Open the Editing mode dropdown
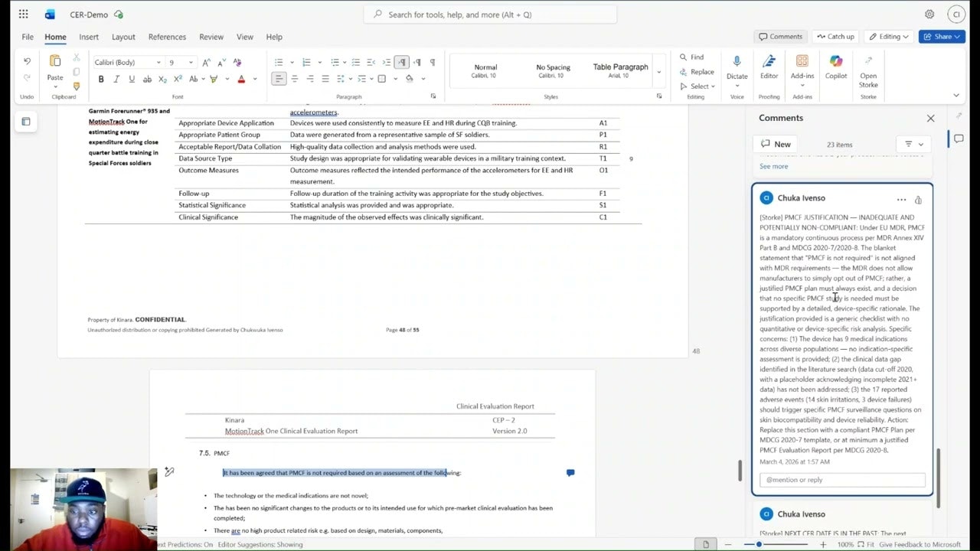980x551 pixels. point(890,37)
